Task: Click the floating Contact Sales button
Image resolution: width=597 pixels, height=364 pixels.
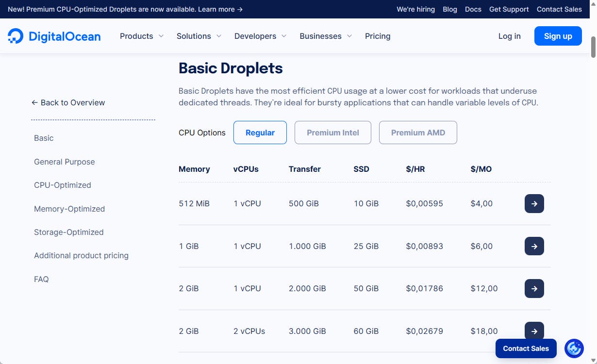Action: coord(526,348)
